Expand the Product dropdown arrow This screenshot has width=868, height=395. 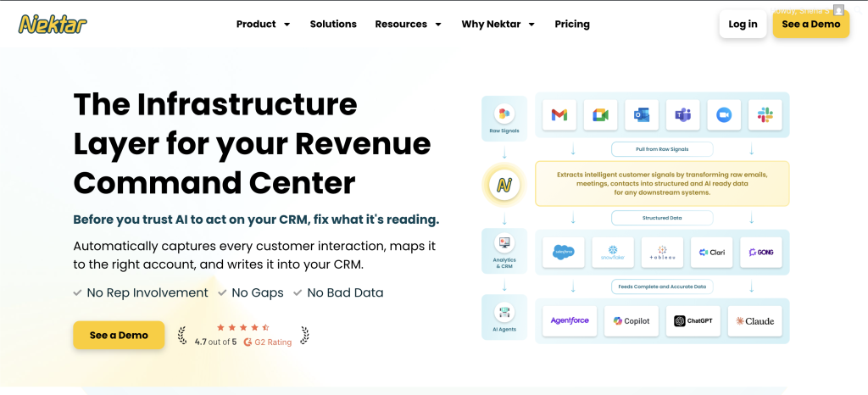(x=287, y=25)
